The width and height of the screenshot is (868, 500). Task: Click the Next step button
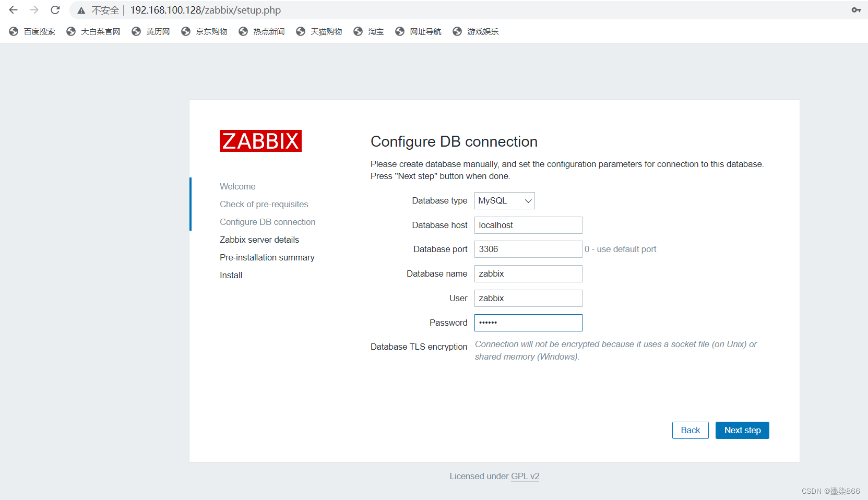pos(742,430)
